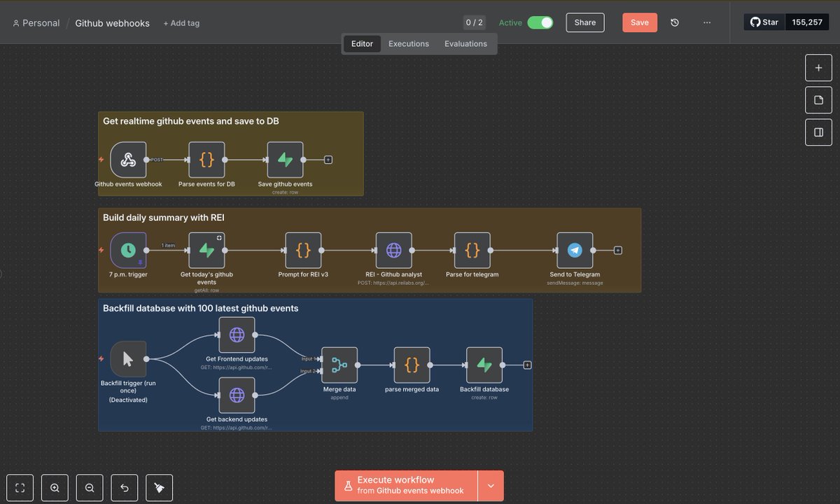This screenshot has height=504, width=840.
Task: Open workflow version history
Action: [x=674, y=22]
